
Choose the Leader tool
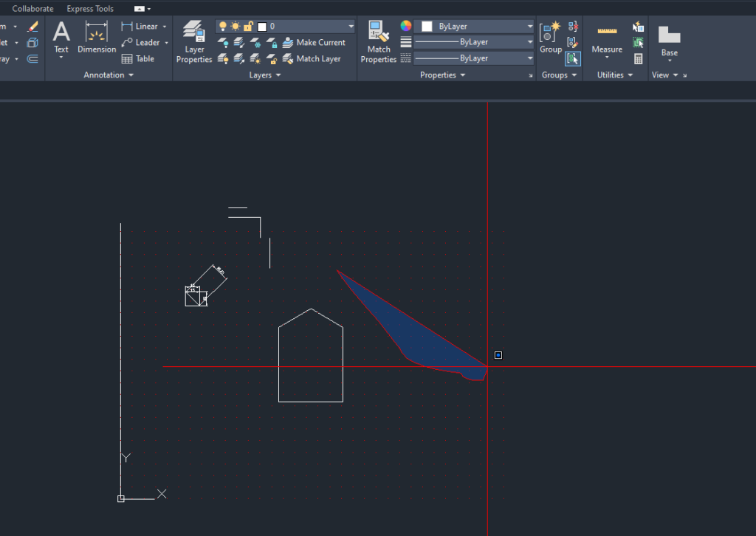[x=141, y=42]
